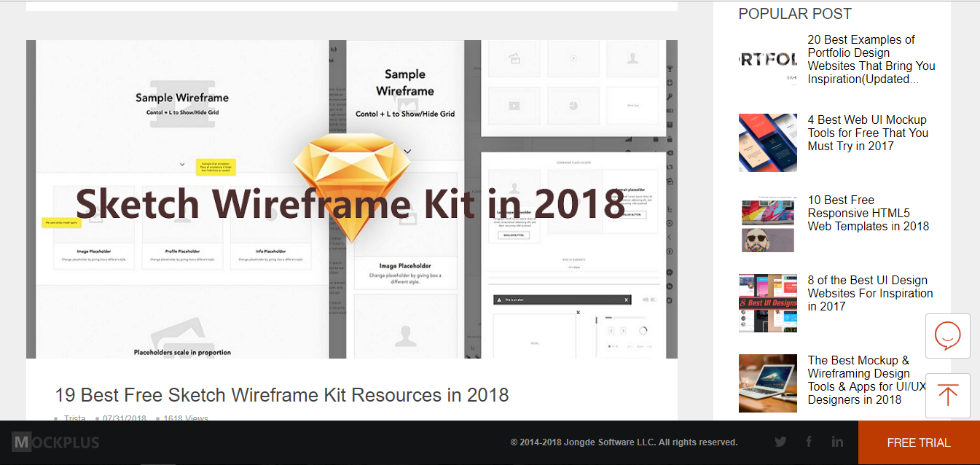Click portfolio design post thumbnail
980x465 pixels.
pos(768,63)
